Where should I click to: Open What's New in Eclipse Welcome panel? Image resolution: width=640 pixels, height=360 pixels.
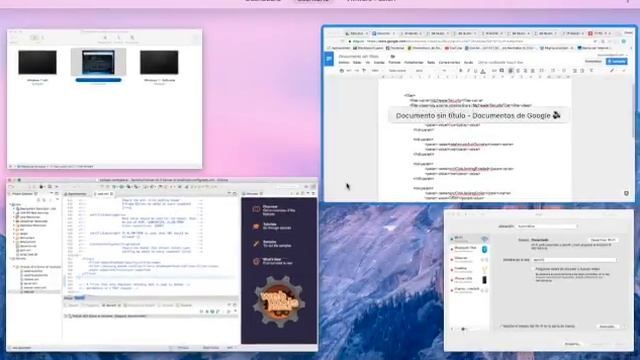[x=272, y=261]
